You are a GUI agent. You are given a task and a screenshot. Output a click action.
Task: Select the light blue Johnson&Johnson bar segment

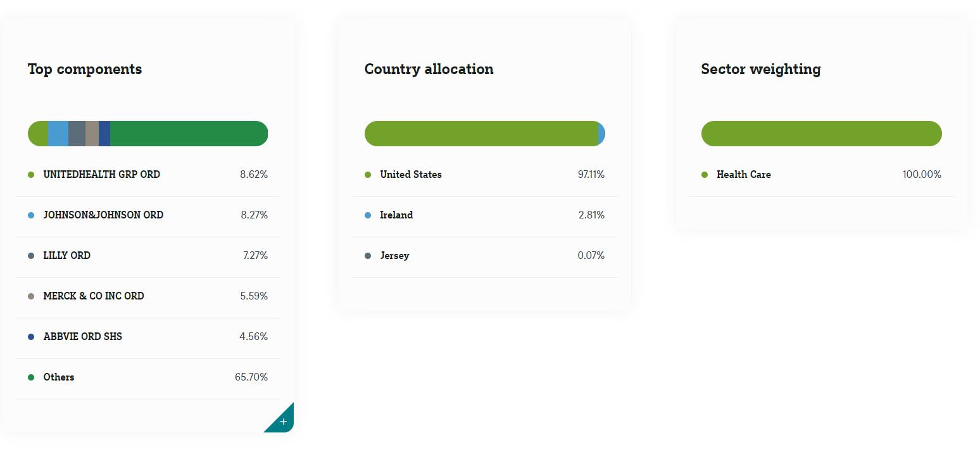point(58,134)
